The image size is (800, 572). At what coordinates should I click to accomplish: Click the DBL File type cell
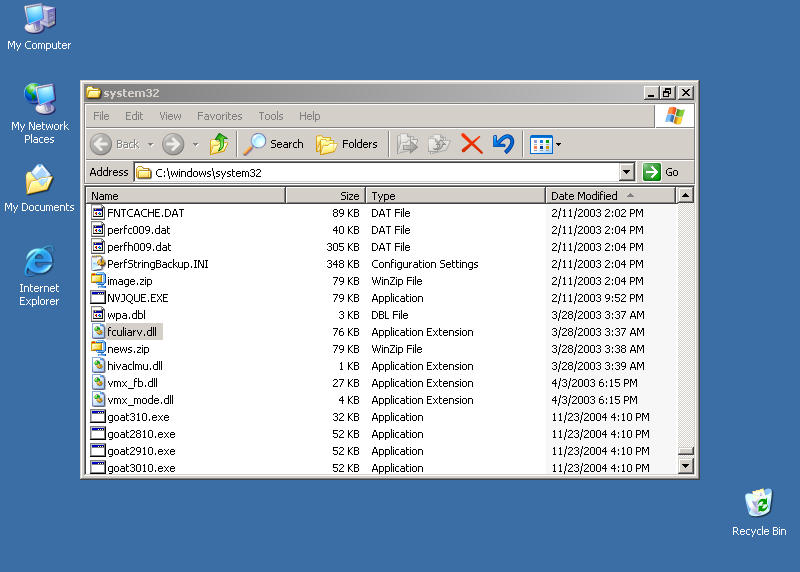[390, 315]
